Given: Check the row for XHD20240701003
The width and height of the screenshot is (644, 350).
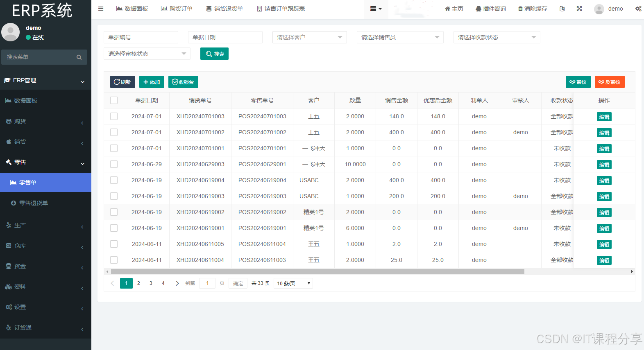Looking at the screenshot, I should point(114,116).
